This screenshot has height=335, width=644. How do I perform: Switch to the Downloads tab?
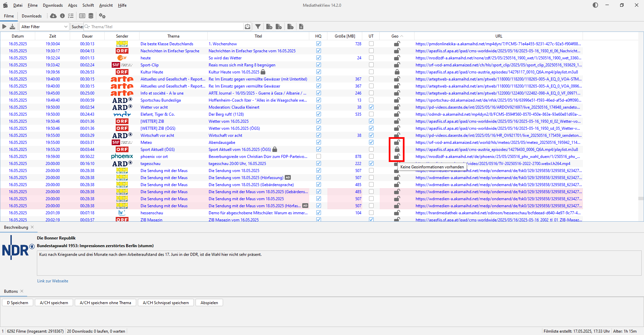pos(32,16)
